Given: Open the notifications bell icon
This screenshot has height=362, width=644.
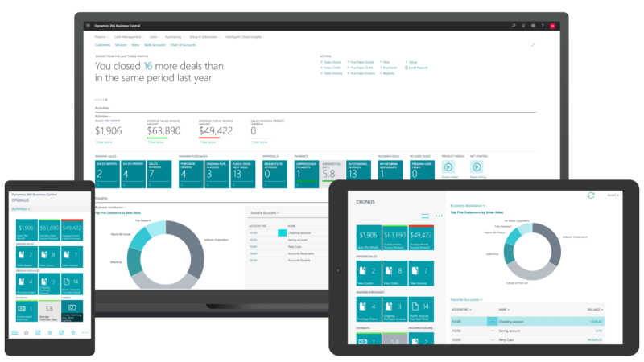Looking at the screenshot, I should click(523, 26).
